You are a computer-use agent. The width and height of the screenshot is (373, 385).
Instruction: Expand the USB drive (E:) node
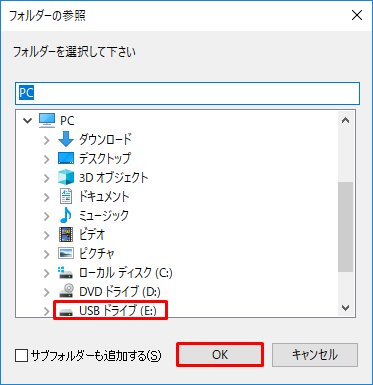(x=47, y=311)
